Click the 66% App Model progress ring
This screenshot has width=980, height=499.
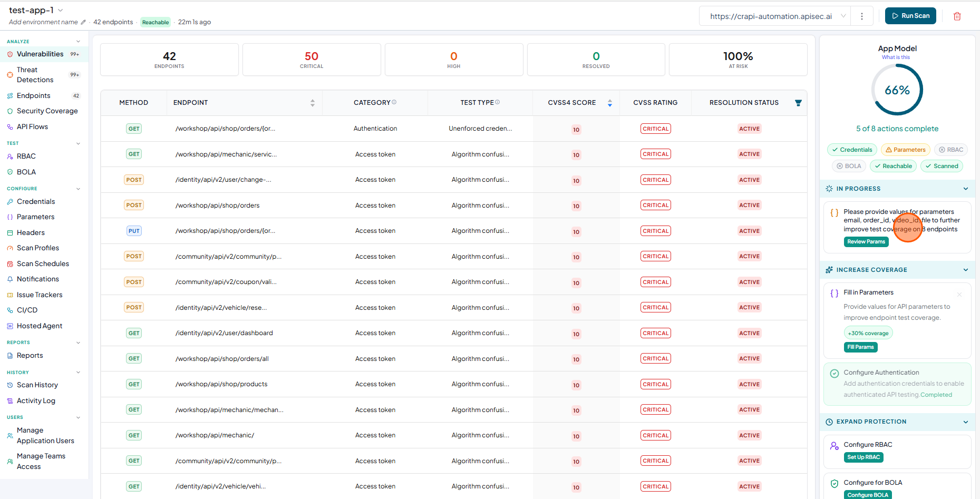coord(897,90)
